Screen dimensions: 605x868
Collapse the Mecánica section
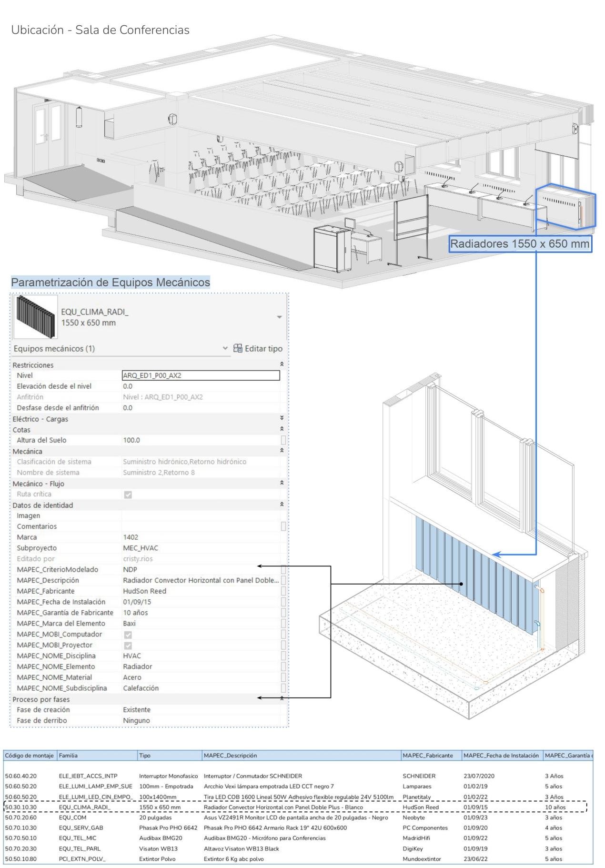coord(282,451)
